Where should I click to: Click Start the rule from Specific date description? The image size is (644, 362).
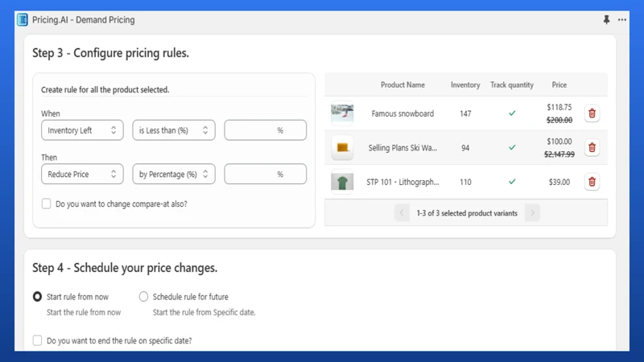[x=204, y=312]
